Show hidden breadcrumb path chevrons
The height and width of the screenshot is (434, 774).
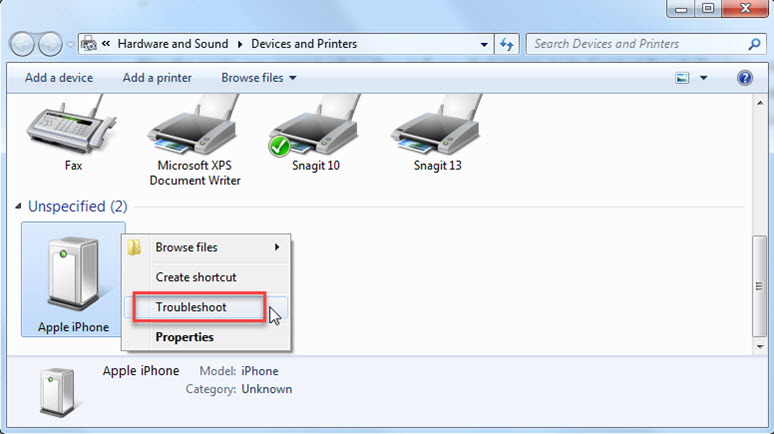pos(106,44)
